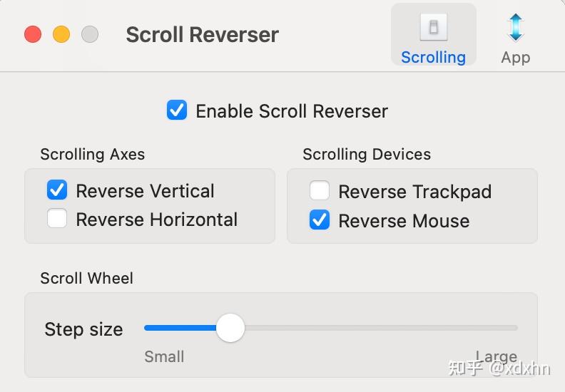Click the Step size slider knob

pyautogui.click(x=230, y=328)
